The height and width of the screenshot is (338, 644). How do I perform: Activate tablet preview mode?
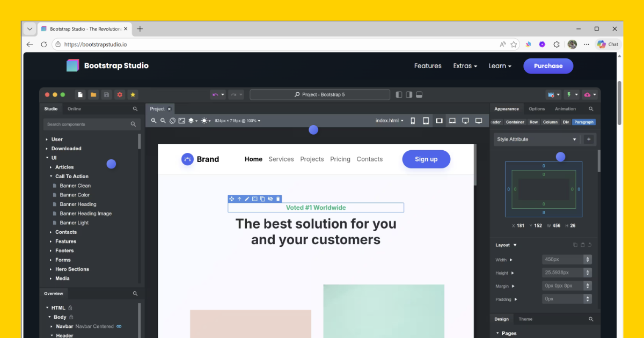[x=426, y=121]
